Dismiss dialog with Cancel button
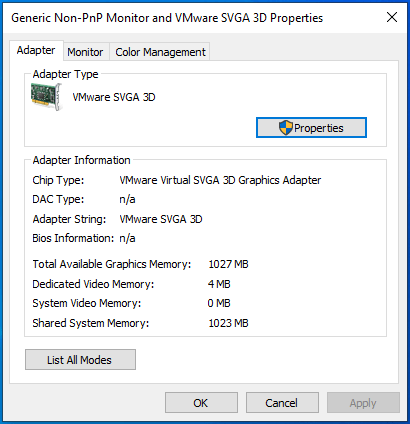 pos(282,403)
